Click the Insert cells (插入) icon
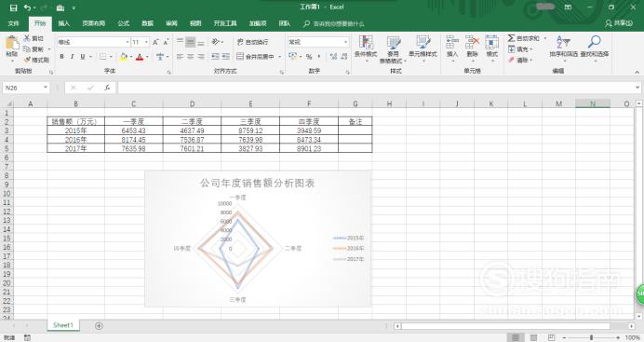Screen dimensions: 644x342 click(452, 42)
